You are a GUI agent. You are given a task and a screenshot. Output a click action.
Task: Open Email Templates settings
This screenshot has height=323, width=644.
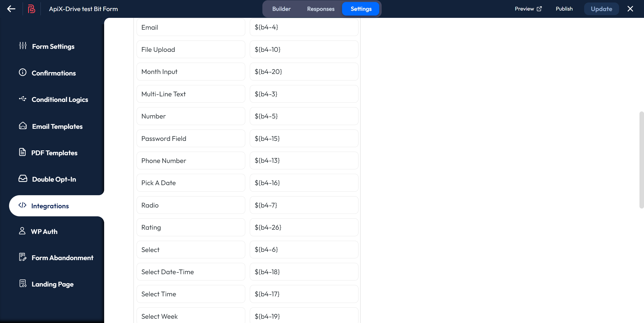(x=57, y=126)
